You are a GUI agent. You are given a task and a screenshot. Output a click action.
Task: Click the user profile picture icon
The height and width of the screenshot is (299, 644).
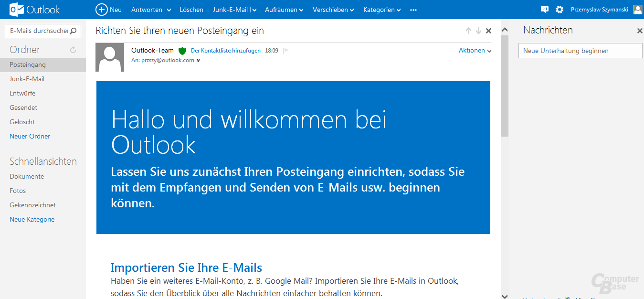point(637,10)
